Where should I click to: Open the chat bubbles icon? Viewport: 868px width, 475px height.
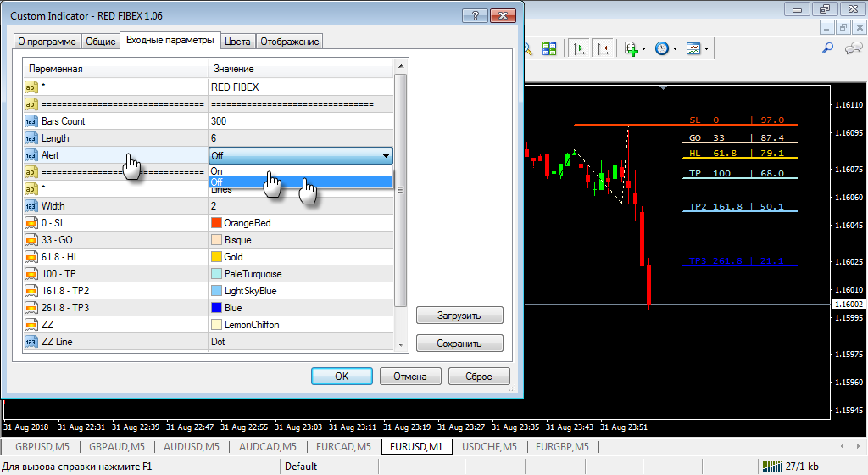(854, 48)
